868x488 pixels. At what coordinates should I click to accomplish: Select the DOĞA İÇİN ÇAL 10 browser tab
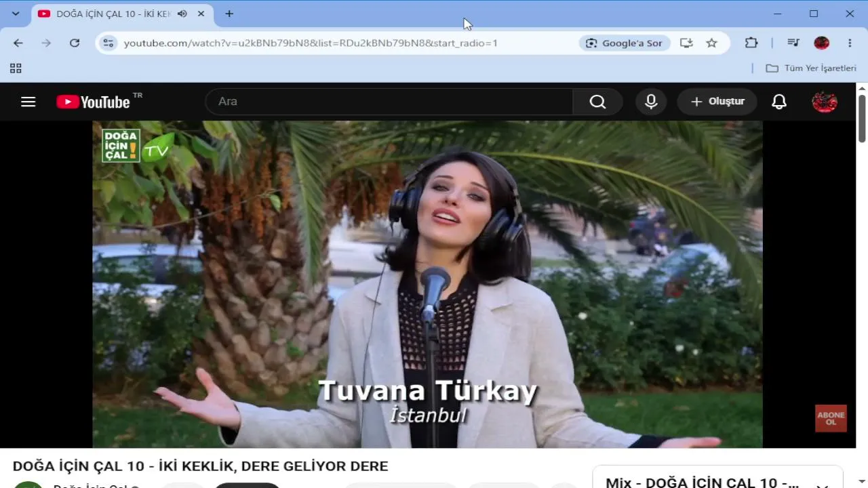(x=122, y=14)
